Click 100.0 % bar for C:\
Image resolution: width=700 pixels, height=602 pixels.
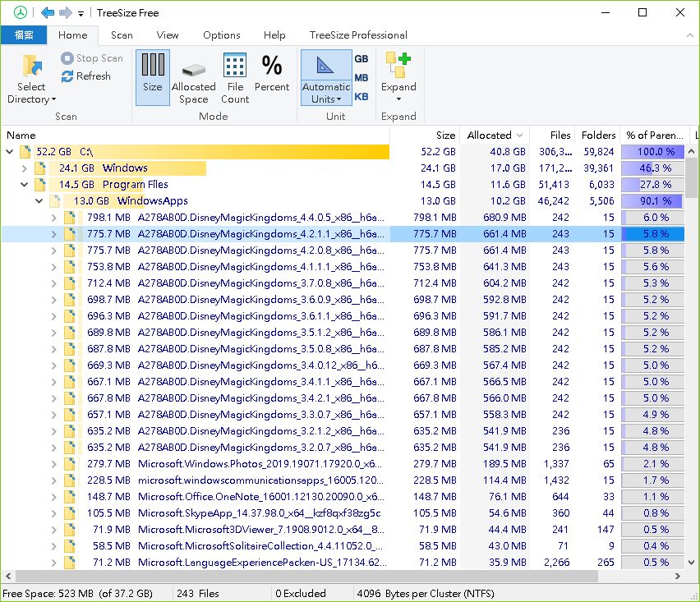pos(652,152)
